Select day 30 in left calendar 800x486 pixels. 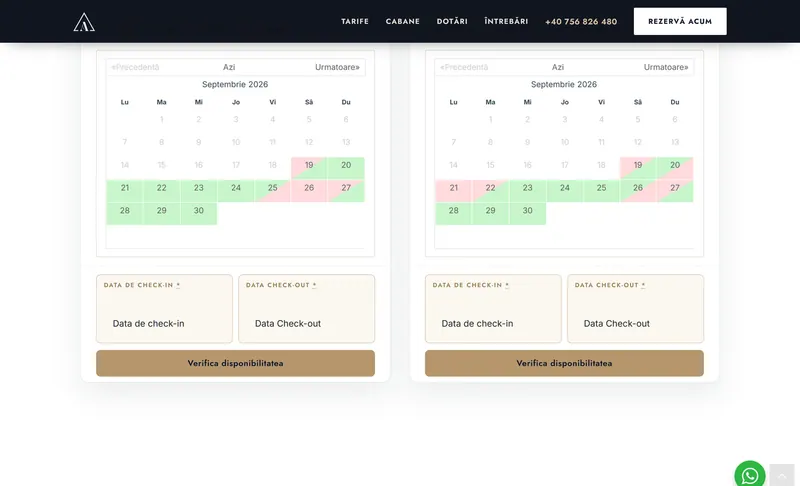(x=198, y=213)
